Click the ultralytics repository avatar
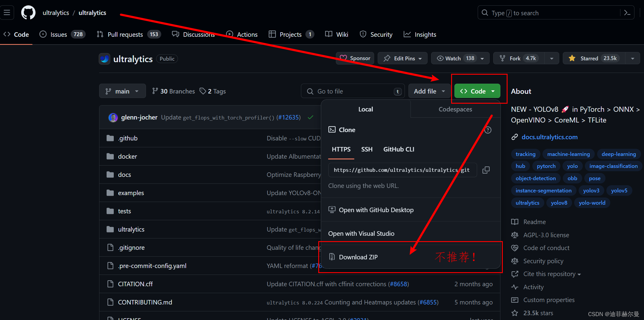The height and width of the screenshot is (320, 644). click(104, 59)
